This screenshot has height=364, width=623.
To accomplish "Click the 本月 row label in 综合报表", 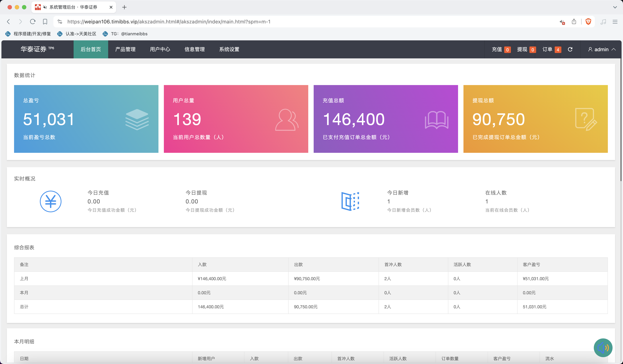I will click(x=24, y=293).
